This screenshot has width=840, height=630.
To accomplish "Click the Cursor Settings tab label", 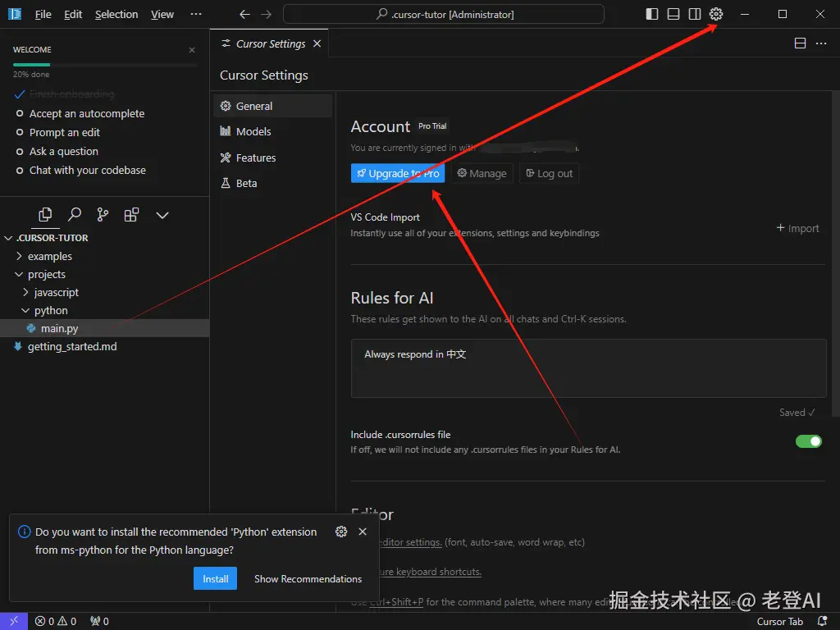I will pyautogui.click(x=271, y=44).
